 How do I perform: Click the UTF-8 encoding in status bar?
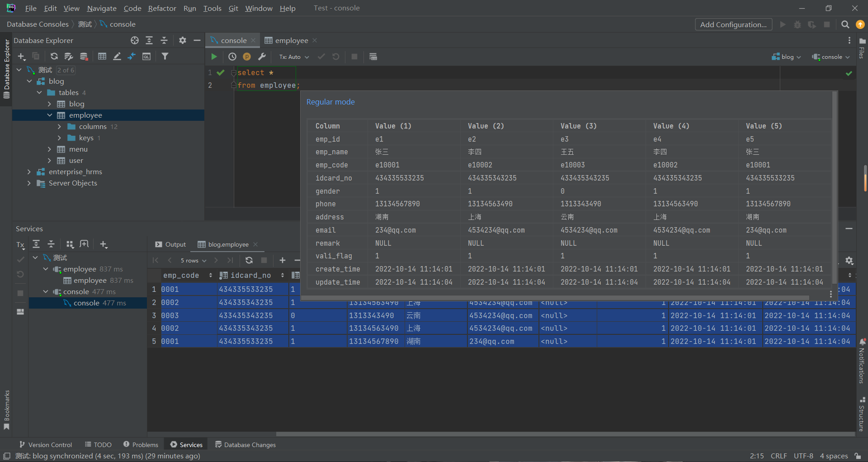803,456
